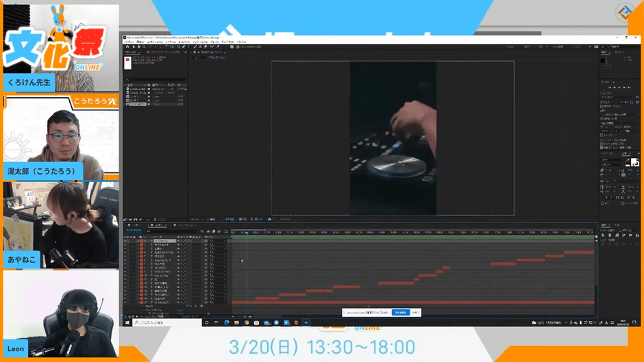Toggle visibility of the bottom timeline layer
The image size is (644, 362).
[125, 302]
